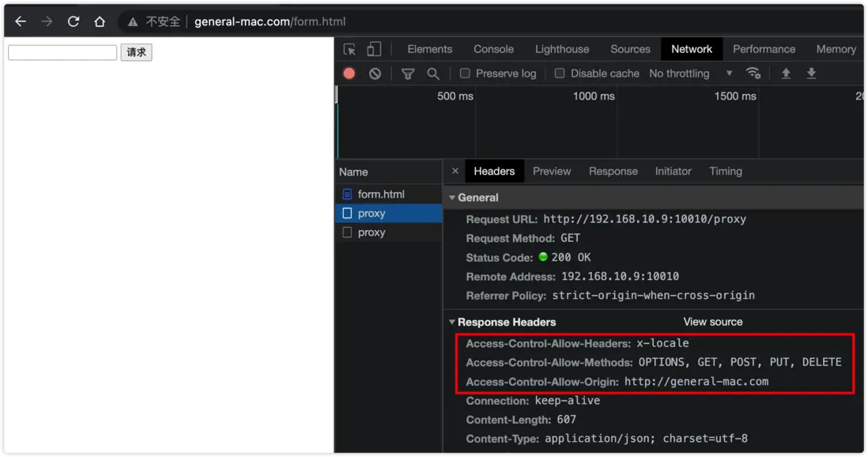This screenshot has width=868, height=457.
Task: Click the Content-Type header value
Action: click(646, 439)
